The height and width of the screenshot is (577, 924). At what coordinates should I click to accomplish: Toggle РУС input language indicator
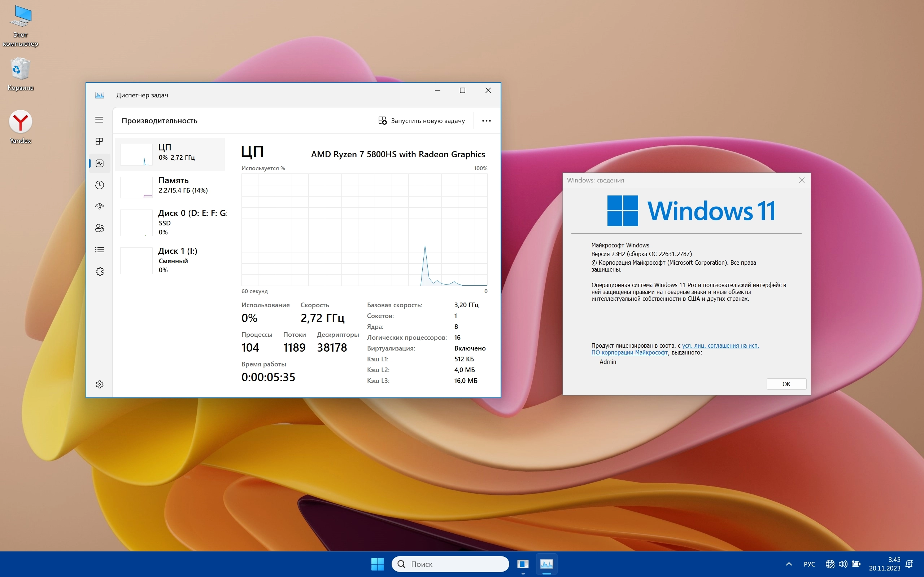[x=809, y=564]
